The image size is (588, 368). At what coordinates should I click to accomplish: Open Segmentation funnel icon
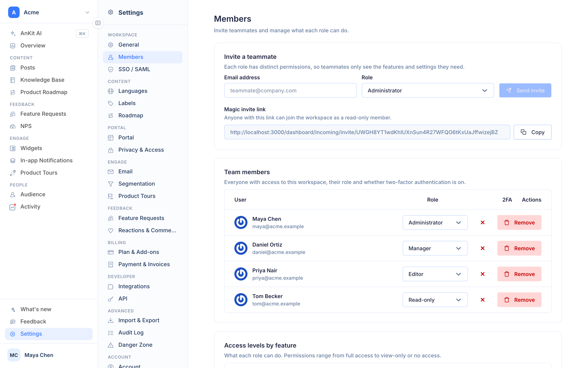tap(111, 184)
